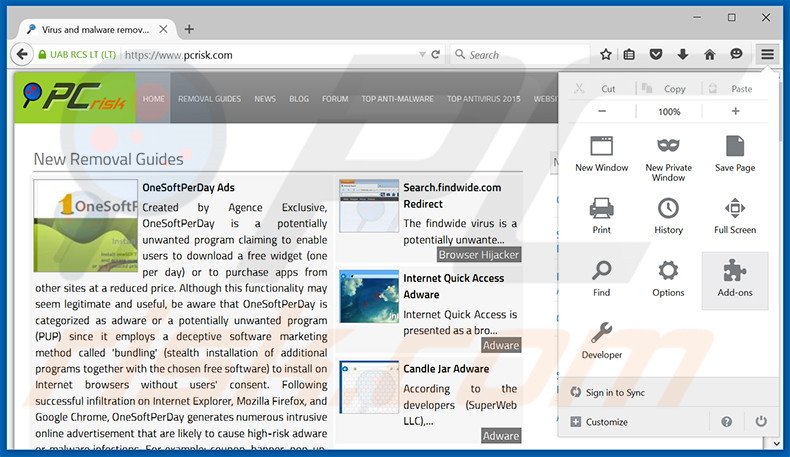This screenshot has height=457, width=790.
Task: Open the BLOG nav item
Action: [x=299, y=99]
